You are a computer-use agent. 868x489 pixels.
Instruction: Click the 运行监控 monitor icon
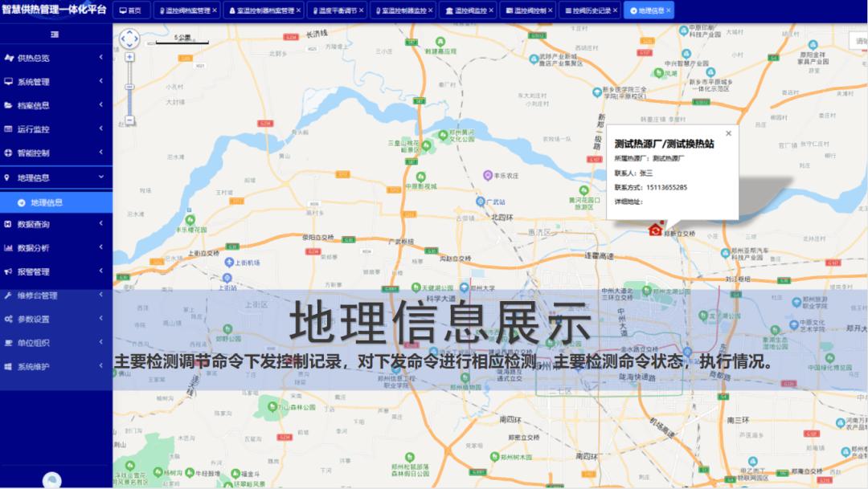(x=10, y=128)
